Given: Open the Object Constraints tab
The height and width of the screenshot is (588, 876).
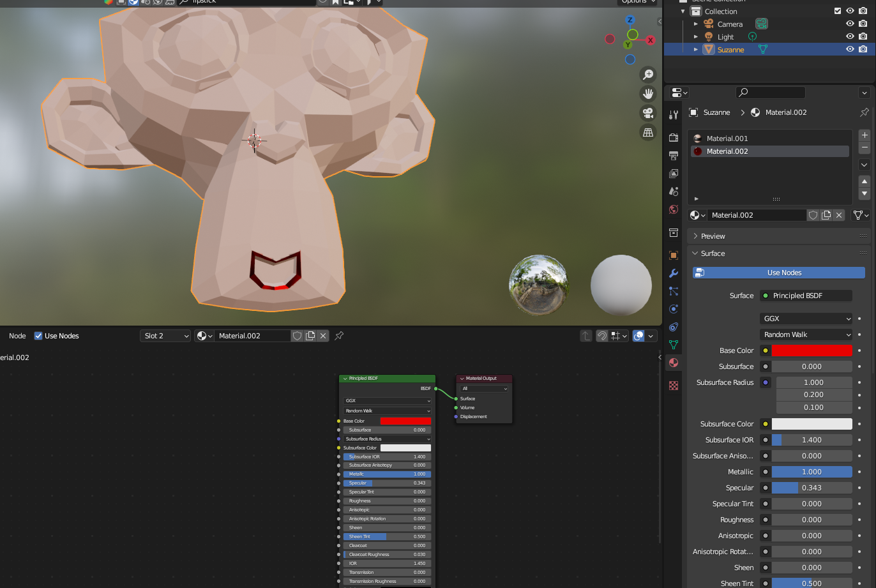Looking at the screenshot, I should [x=673, y=327].
